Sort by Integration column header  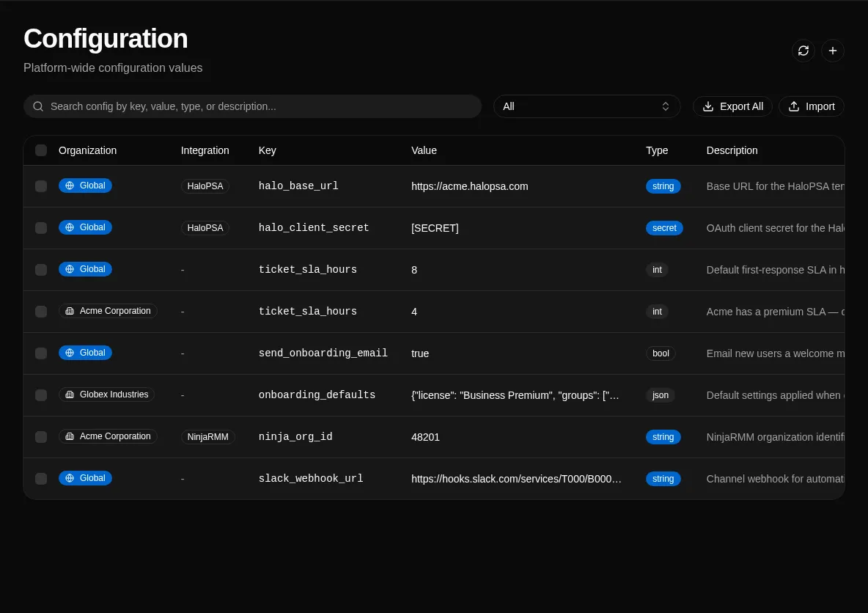coord(205,150)
